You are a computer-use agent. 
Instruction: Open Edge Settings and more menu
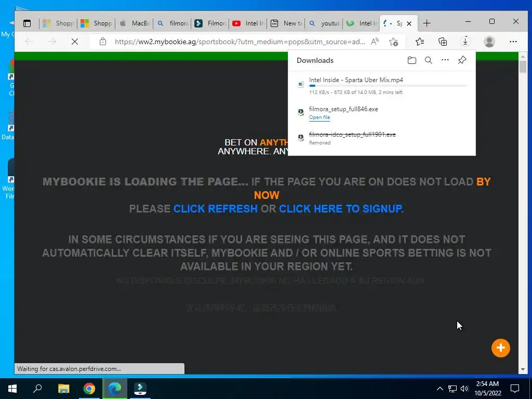(513, 42)
